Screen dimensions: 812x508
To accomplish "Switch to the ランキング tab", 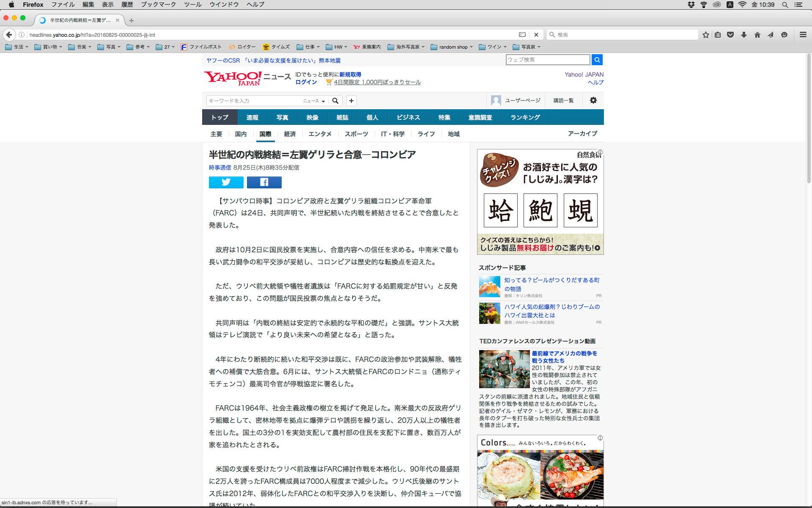I will (x=525, y=117).
